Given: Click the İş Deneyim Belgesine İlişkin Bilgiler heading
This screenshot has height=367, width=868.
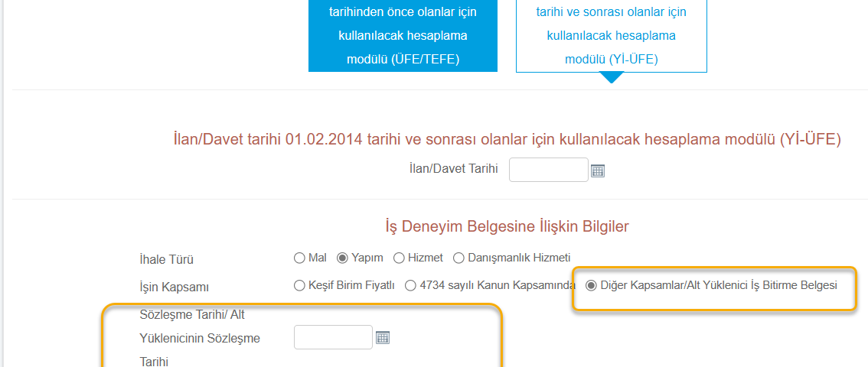Looking at the screenshot, I should coord(507,226).
